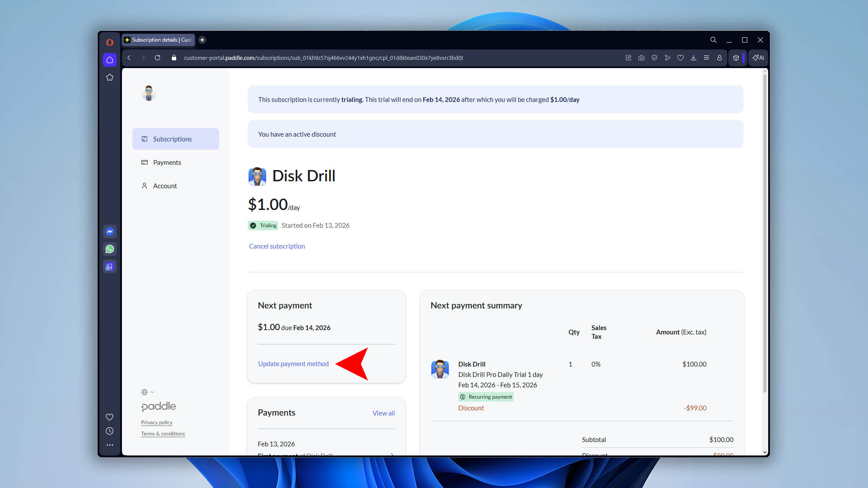Screen dimensions: 868x488
Task: Expand the sidebar overflow ellipsis menu
Action: coord(110,445)
